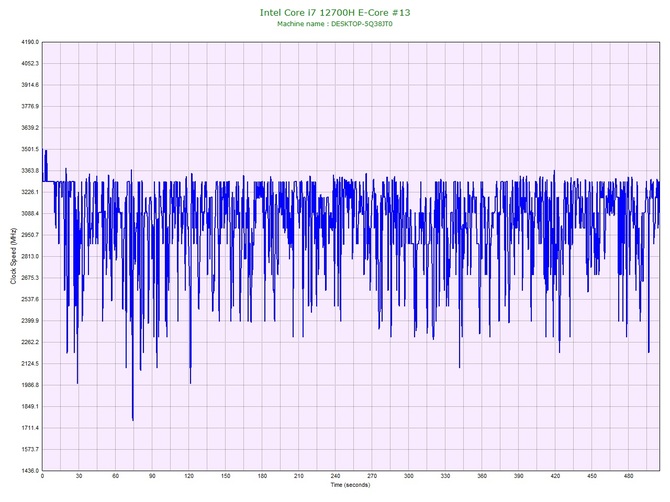
Task: Click the 1711.4 y-axis value
Action: (x=30, y=428)
